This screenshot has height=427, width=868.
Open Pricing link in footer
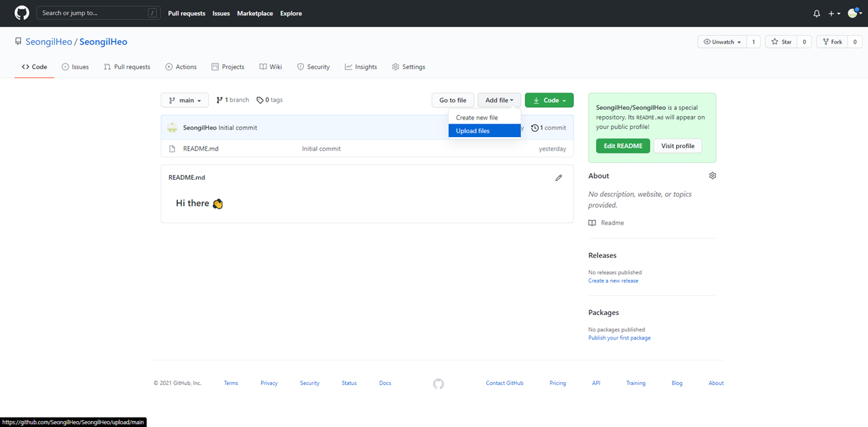click(557, 383)
